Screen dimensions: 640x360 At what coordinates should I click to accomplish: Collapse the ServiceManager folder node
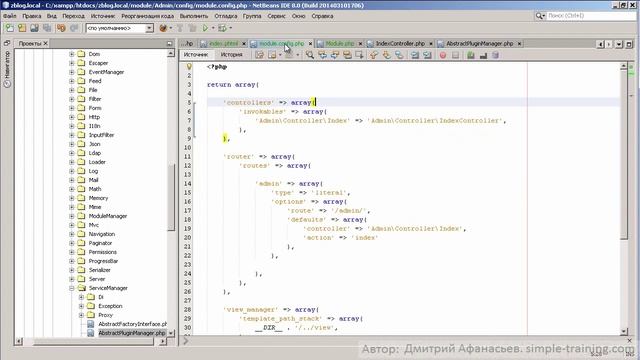pyautogui.click(x=71, y=288)
